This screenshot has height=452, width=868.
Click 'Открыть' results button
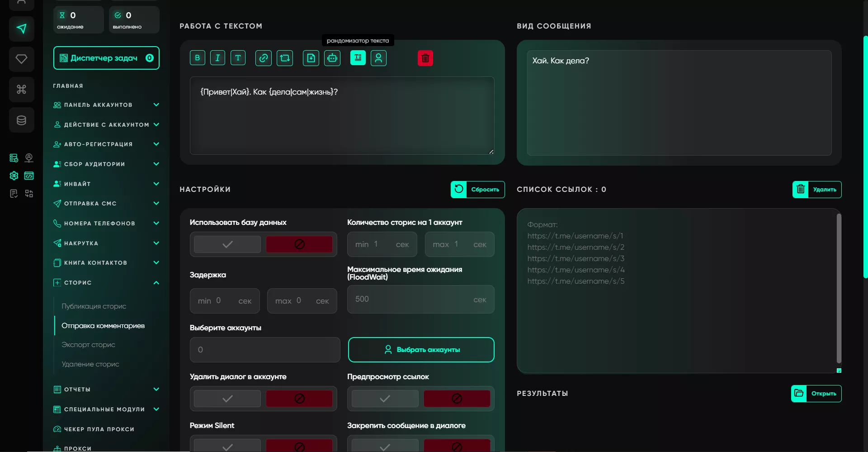816,394
